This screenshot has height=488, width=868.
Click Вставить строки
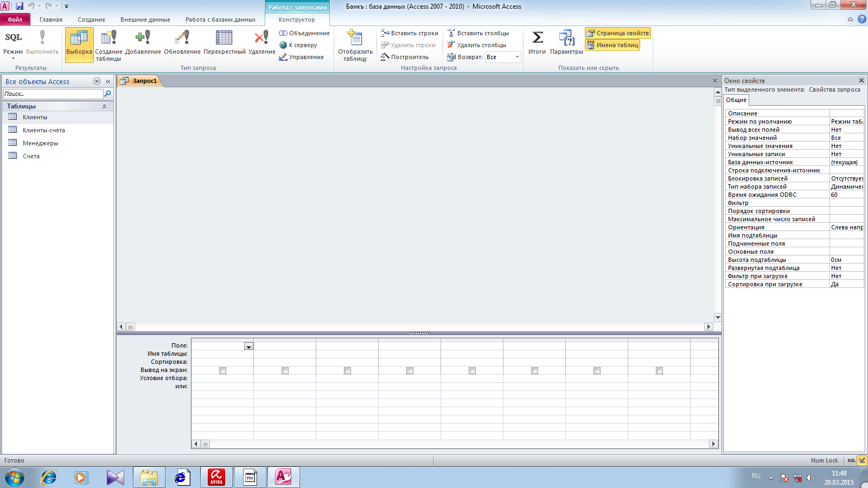click(x=410, y=33)
